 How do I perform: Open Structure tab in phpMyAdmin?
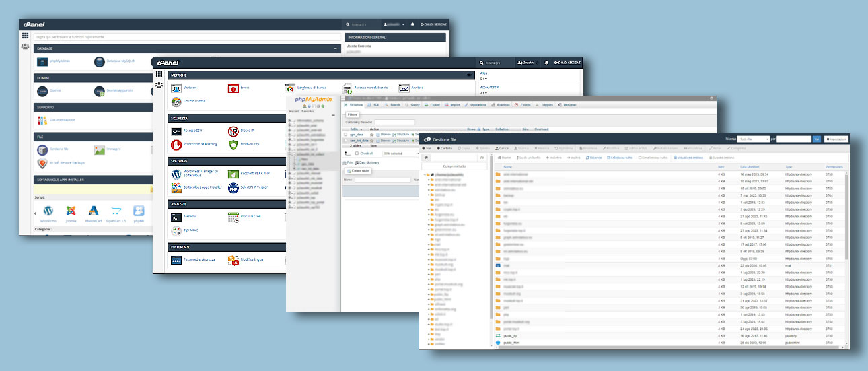[354, 105]
